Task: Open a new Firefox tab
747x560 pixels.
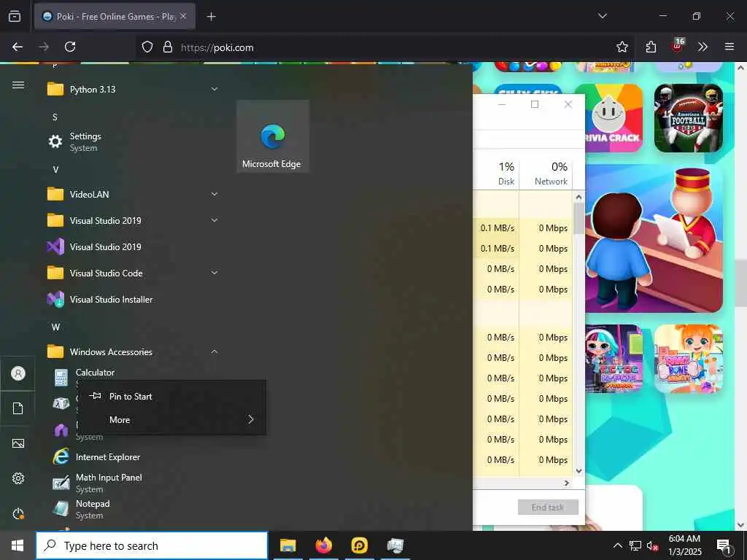Action: pyautogui.click(x=211, y=17)
